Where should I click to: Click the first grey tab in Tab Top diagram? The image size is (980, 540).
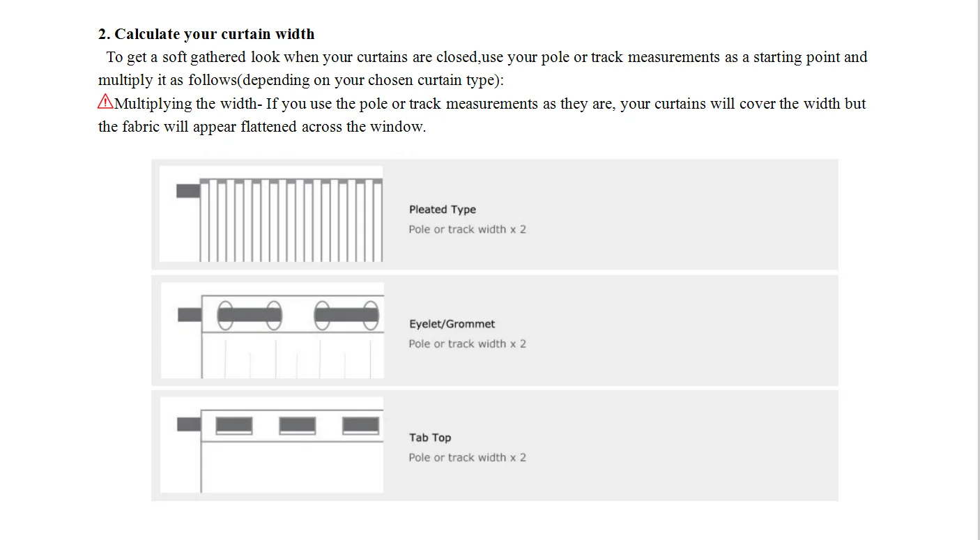[x=233, y=426]
